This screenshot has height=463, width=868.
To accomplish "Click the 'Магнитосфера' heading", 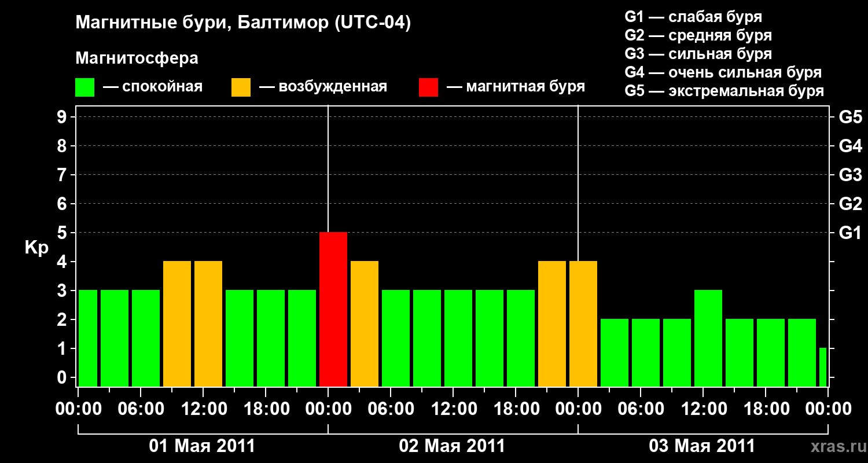I will coord(137,58).
